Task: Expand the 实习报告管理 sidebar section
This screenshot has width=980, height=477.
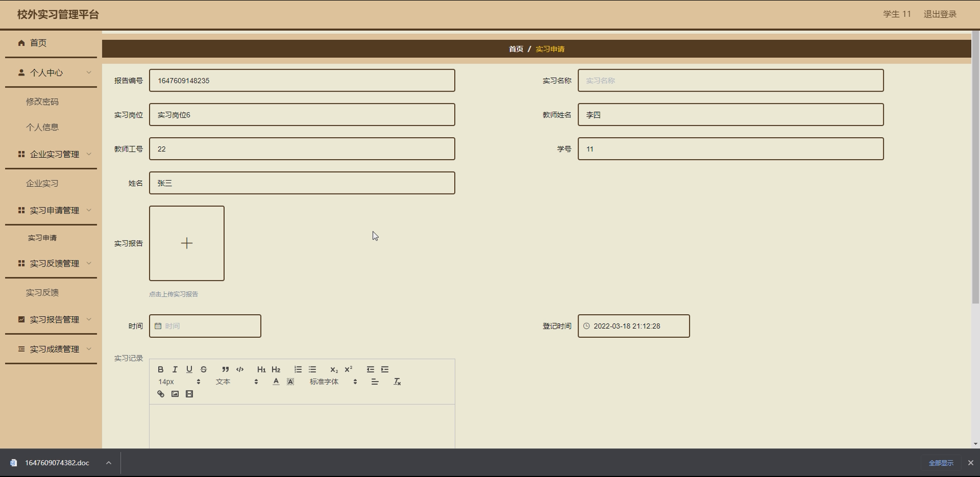Action: 51,319
